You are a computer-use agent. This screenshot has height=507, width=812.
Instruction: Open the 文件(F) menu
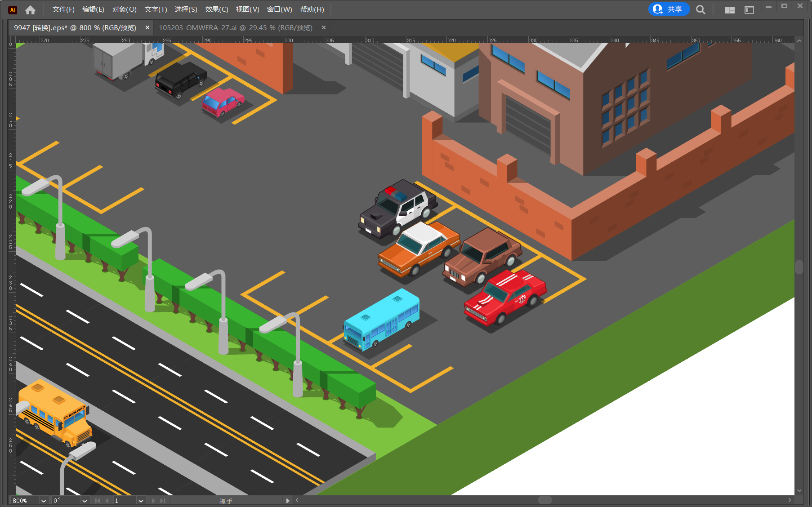tap(63, 9)
